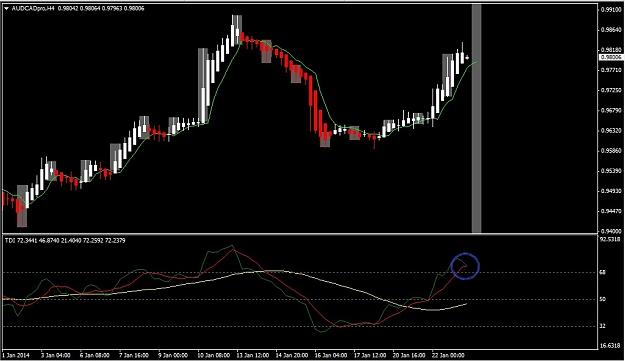Click the 16 Jan 04:00 time label

click(x=330, y=355)
